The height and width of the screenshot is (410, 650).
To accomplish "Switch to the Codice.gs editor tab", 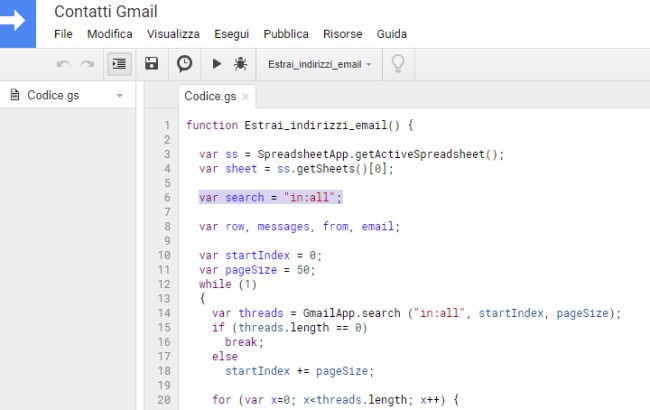I will click(x=210, y=96).
